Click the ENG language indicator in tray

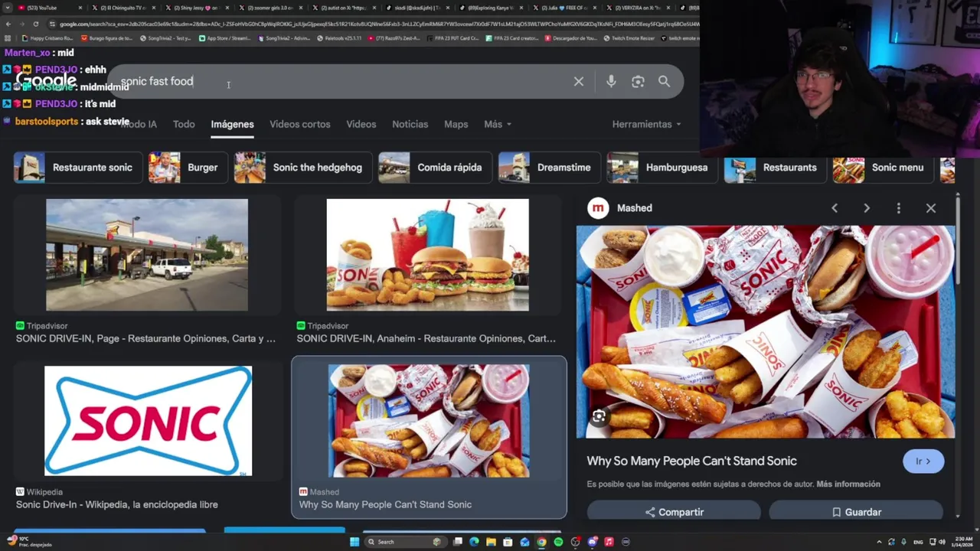[x=918, y=542]
